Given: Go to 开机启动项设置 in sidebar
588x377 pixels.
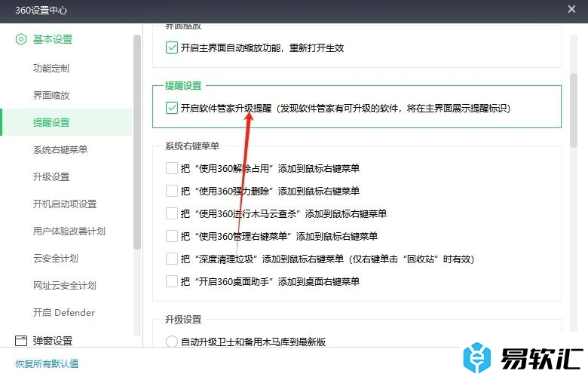Looking at the screenshot, I should 65,204.
